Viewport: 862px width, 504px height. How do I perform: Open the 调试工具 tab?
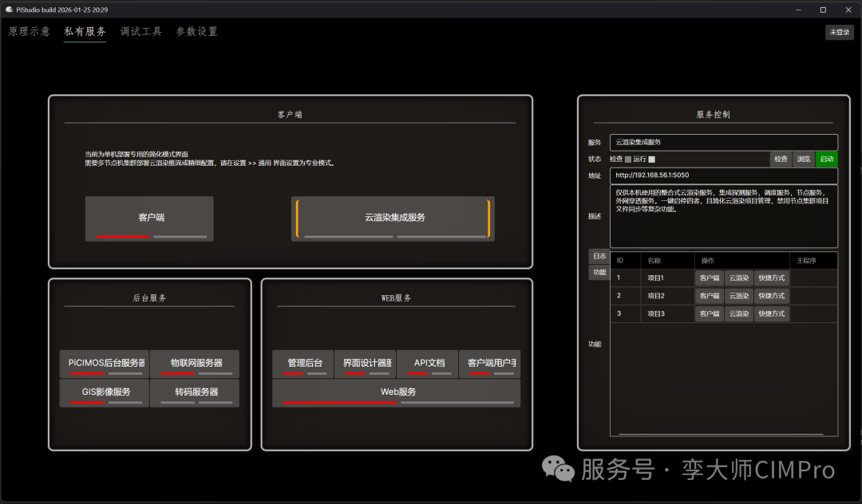coord(141,32)
